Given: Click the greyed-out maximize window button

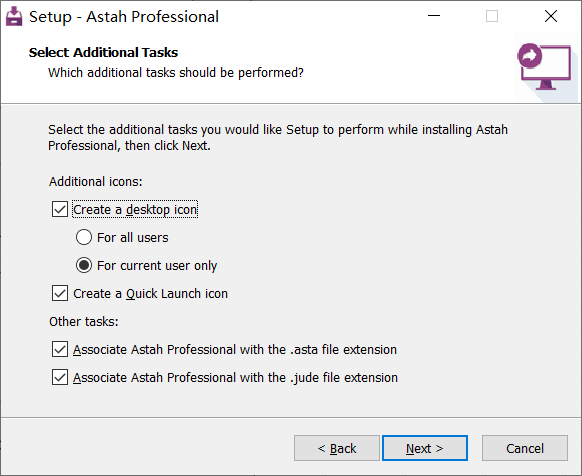Looking at the screenshot, I should click(x=492, y=16).
